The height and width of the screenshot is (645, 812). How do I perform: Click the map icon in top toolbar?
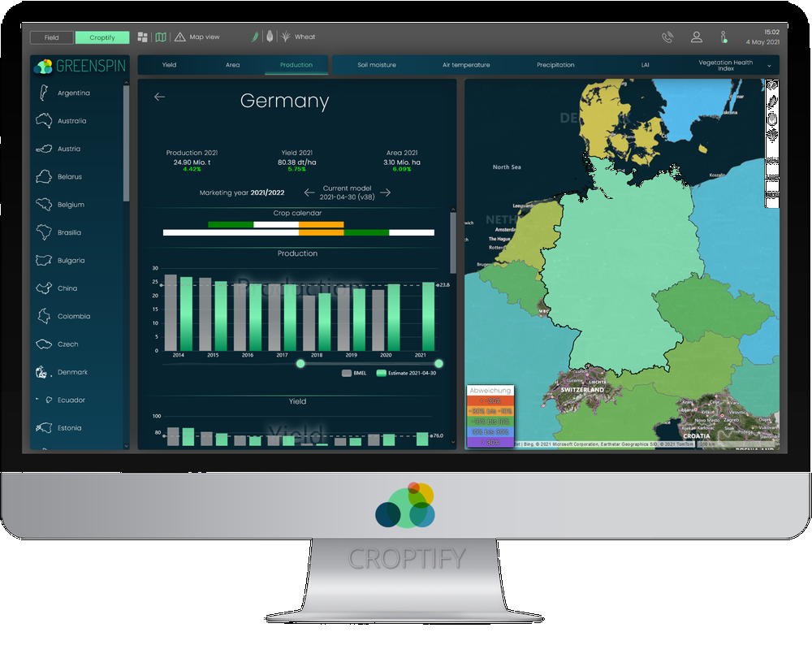pyautogui.click(x=161, y=37)
